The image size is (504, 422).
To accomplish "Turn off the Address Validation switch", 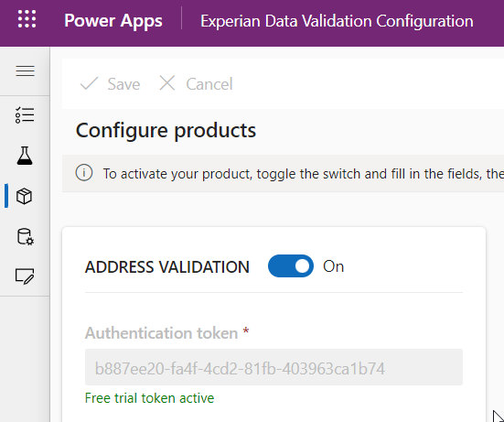I will click(291, 266).
